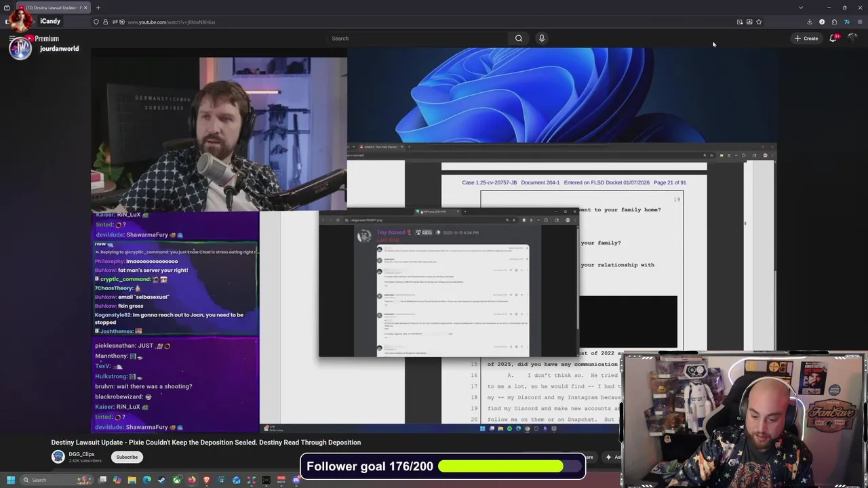Open the Xbox app from taskbar

178,480
